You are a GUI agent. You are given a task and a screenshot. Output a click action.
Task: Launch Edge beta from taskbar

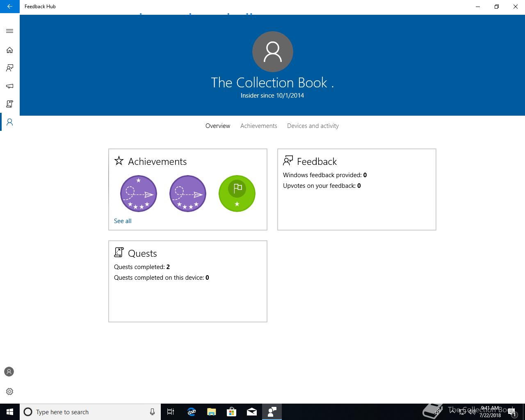191,412
